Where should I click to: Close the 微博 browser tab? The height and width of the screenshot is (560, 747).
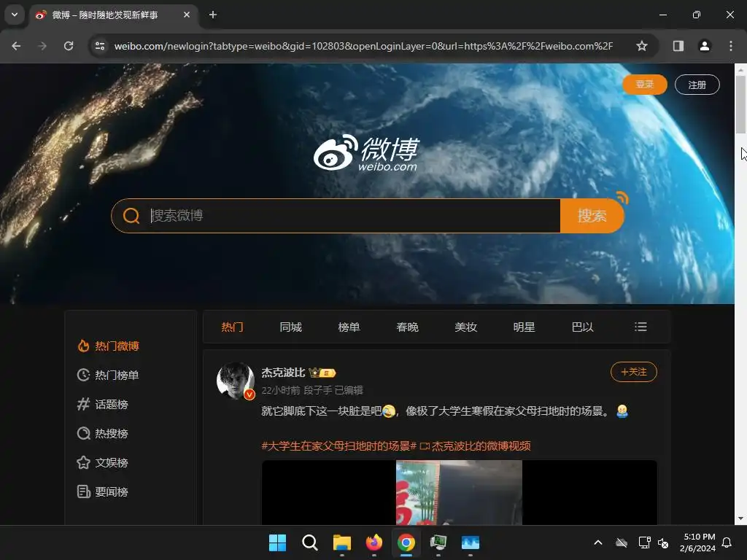click(187, 15)
